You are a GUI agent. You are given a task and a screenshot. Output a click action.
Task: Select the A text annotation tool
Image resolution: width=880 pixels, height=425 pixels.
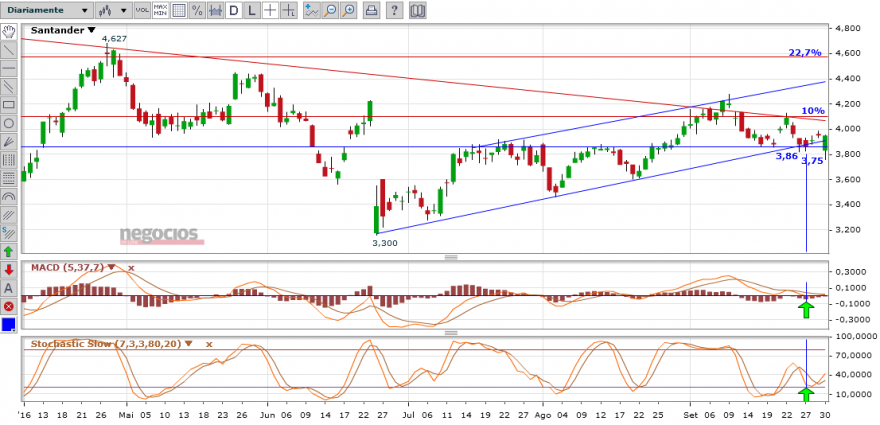tap(9, 288)
